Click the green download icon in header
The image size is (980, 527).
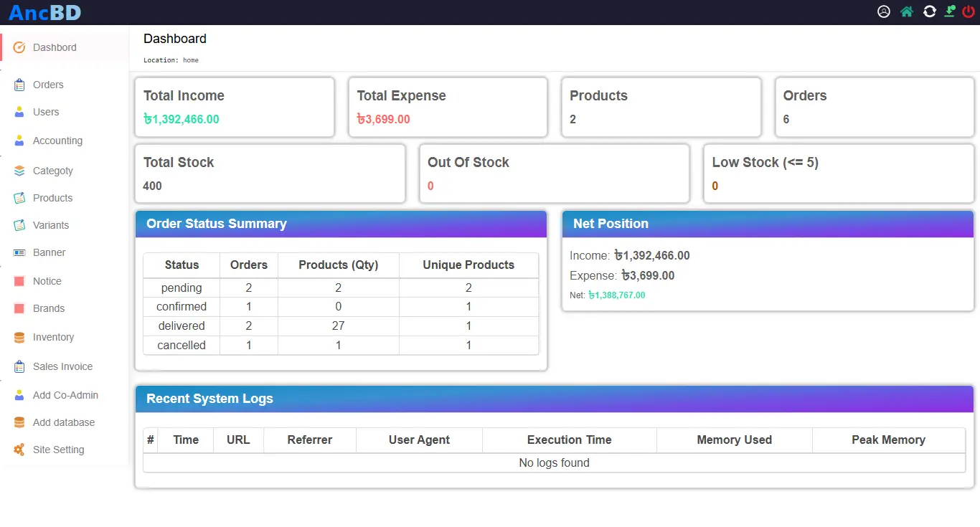pyautogui.click(x=949, y=11)
